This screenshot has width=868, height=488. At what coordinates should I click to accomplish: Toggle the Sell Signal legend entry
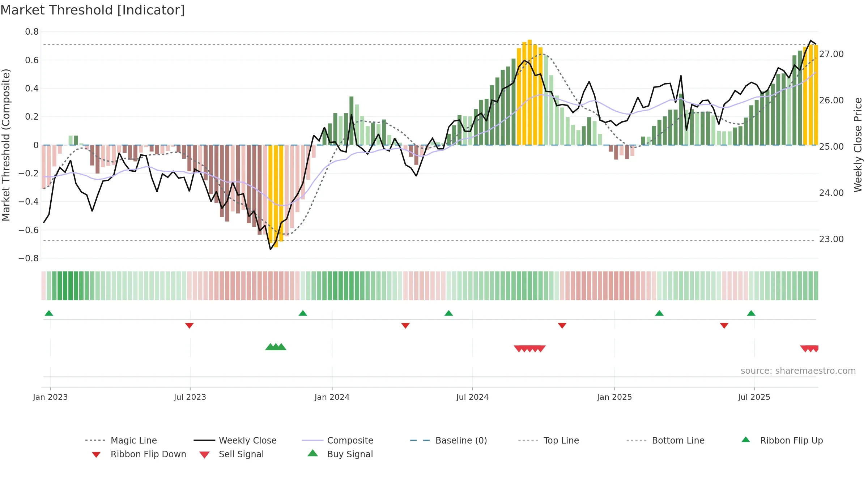coord(231,454)
